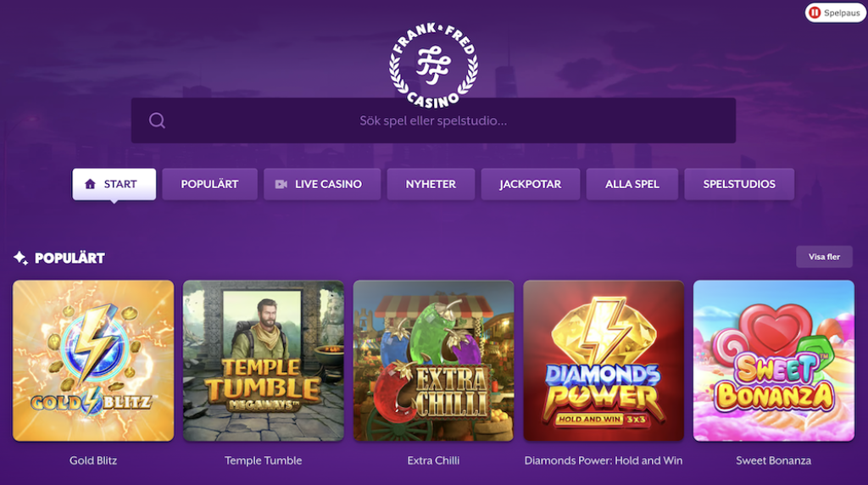Click the search magnifier icon
The width and height of the screenshot is (868, 485).
[157, 120]
